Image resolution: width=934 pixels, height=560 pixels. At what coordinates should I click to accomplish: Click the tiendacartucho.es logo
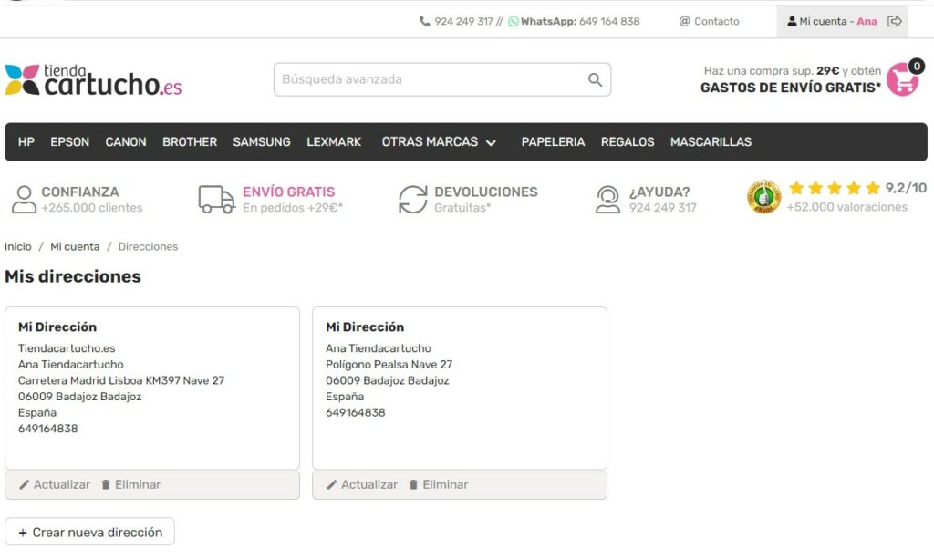[x=93, y=80]
